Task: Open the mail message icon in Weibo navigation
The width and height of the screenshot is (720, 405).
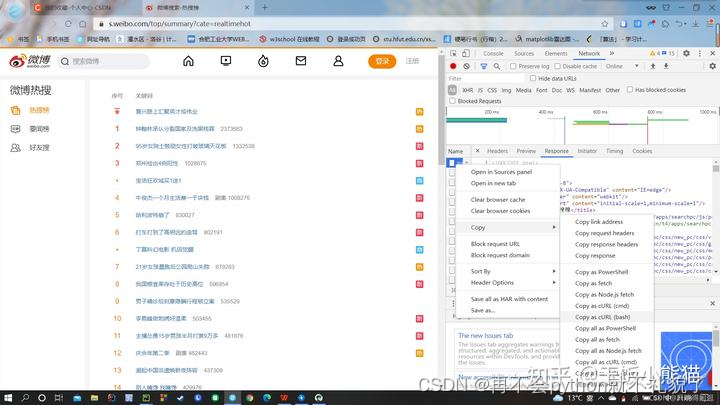Action: [301, 61]
